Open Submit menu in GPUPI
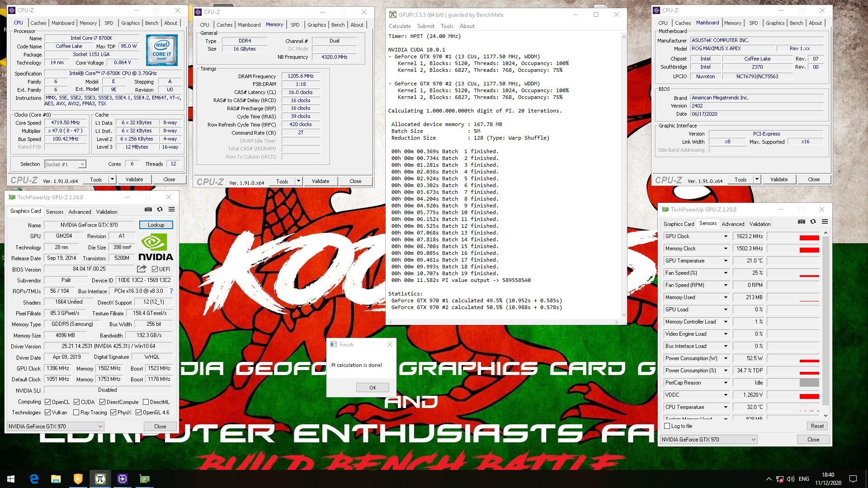 [425, 26]
